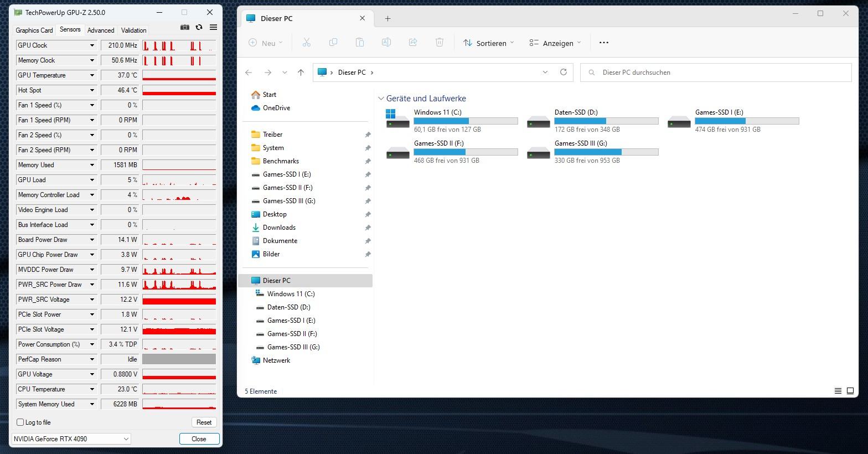Image resolution: width=868 pixels, height=454 pixels.
Task: Select Dieser PC in navigation tree
Action: (x=306, y=281)
